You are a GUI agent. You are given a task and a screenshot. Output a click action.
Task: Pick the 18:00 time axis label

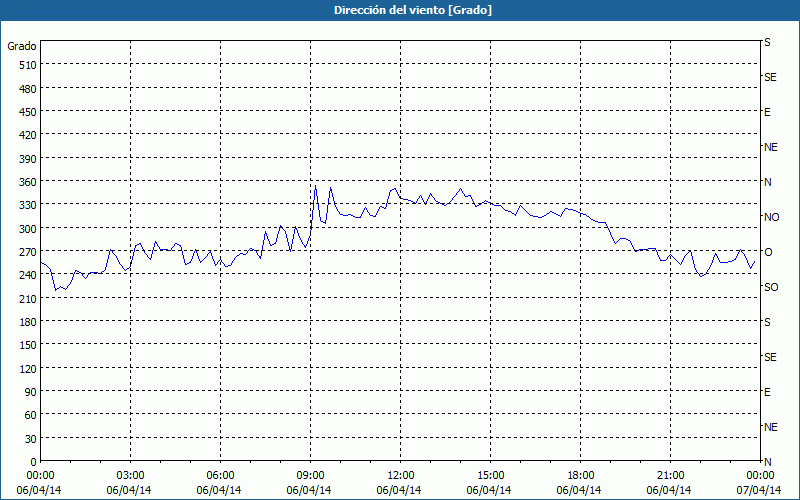point(581,476)
